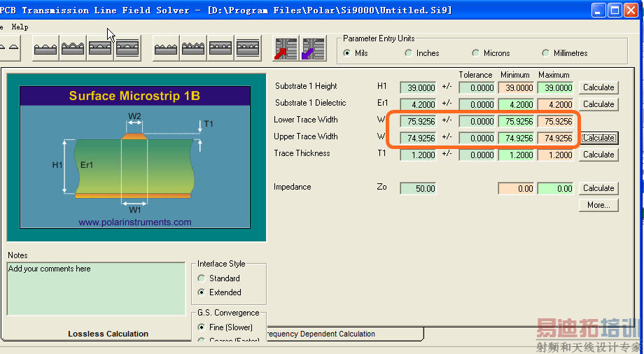Click the Lower Trace Width minimum field
Viewport: 644px width, 354px height.
click(x=516, y=122)
